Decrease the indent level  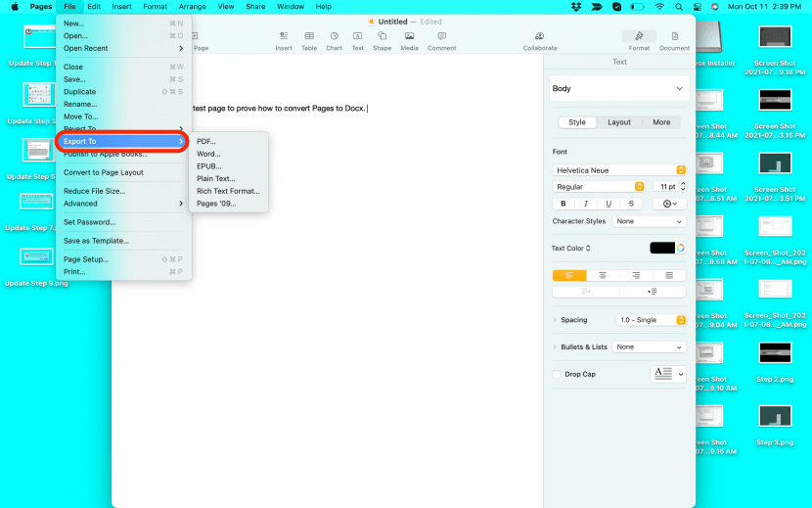click(586, 292)
